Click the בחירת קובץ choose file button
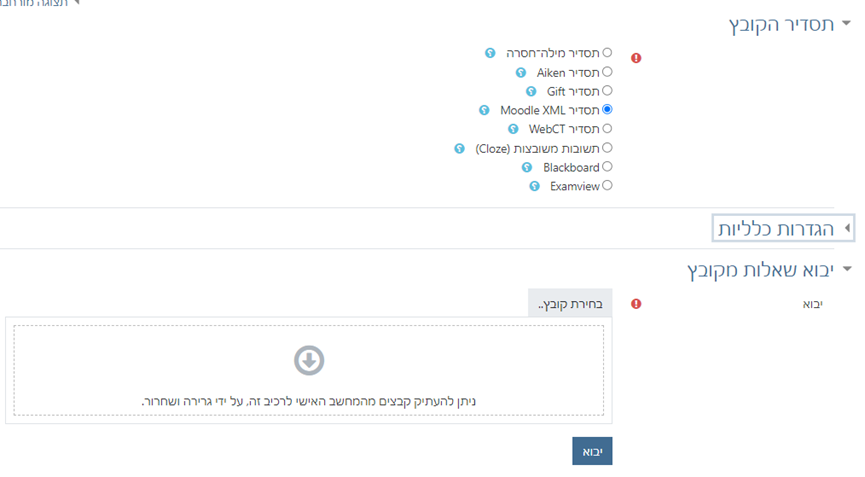 (570, 303)
